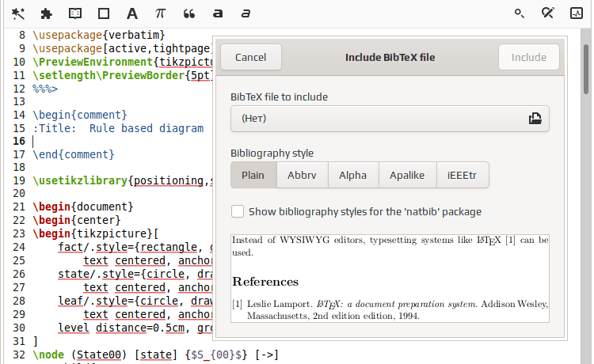Open the capital A text menu
This screenshot has height=364, width=594.
[x=131, y=13]
